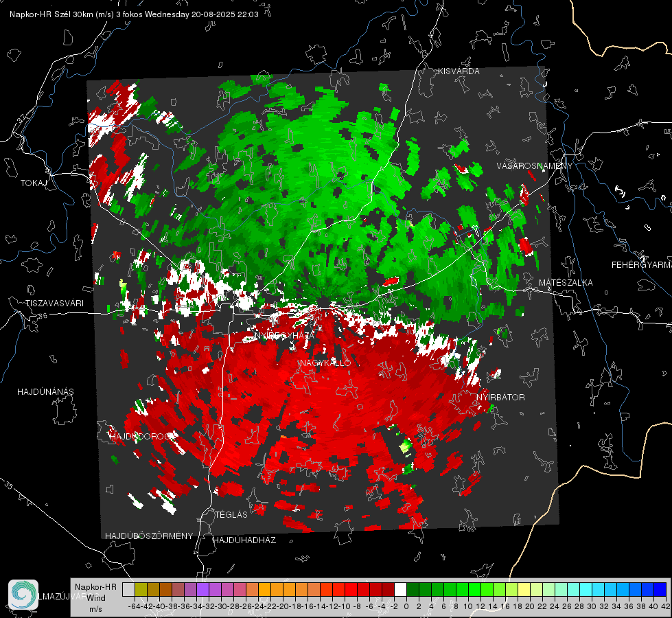Pick the dark blue swatch above 42
The width and height of the screenshot is (672, 618).
[660, 590]
